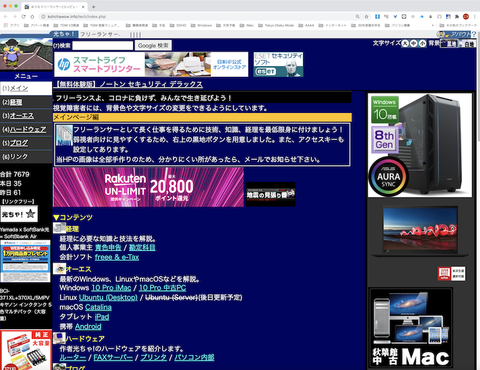Click the home icon in browser toolbar

pyautogui.click(x=32, y=16)
